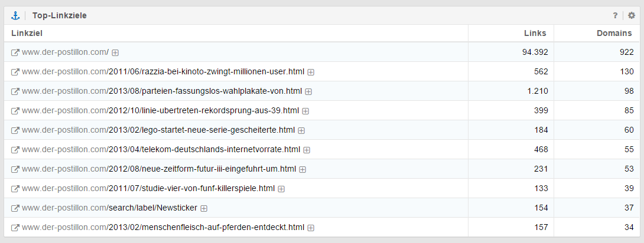Click external link icon for razzia-bei-kinoto row

click(x=15, y=72)
